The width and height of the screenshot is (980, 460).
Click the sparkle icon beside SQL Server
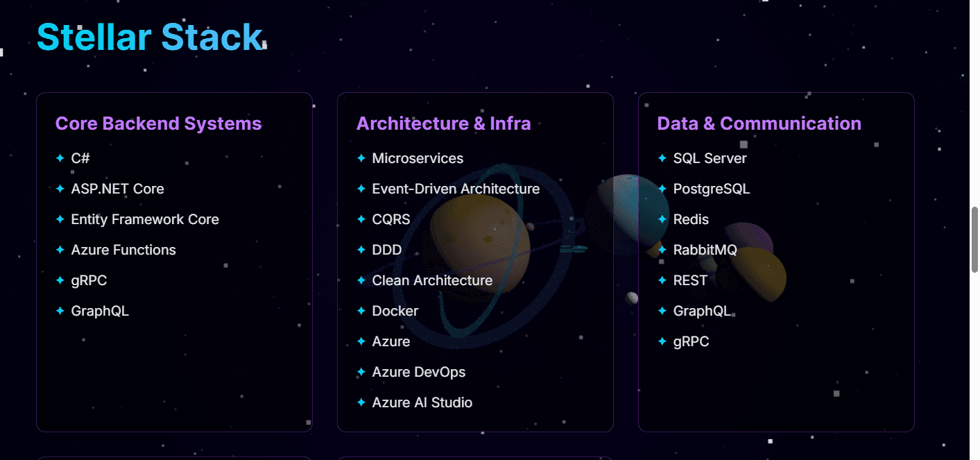661,157
